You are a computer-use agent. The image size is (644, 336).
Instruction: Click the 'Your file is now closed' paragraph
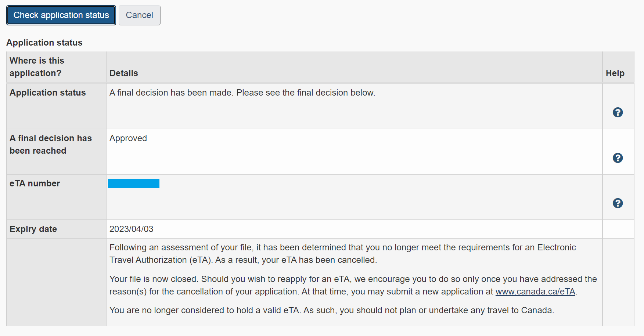coord(353,285)
